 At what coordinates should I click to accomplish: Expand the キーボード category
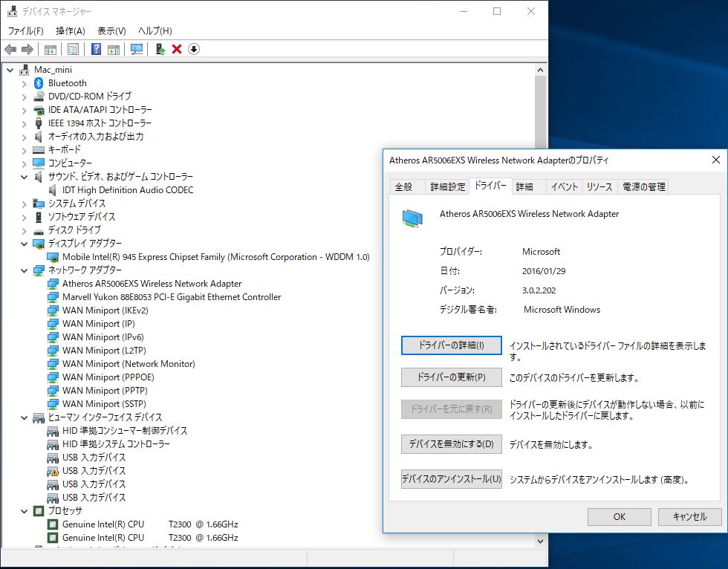(24, 150)
